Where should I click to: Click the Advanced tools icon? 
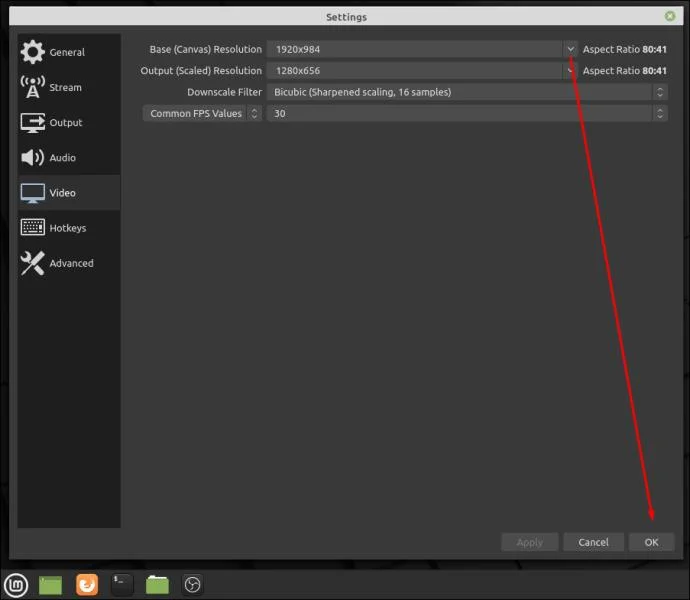32,263
